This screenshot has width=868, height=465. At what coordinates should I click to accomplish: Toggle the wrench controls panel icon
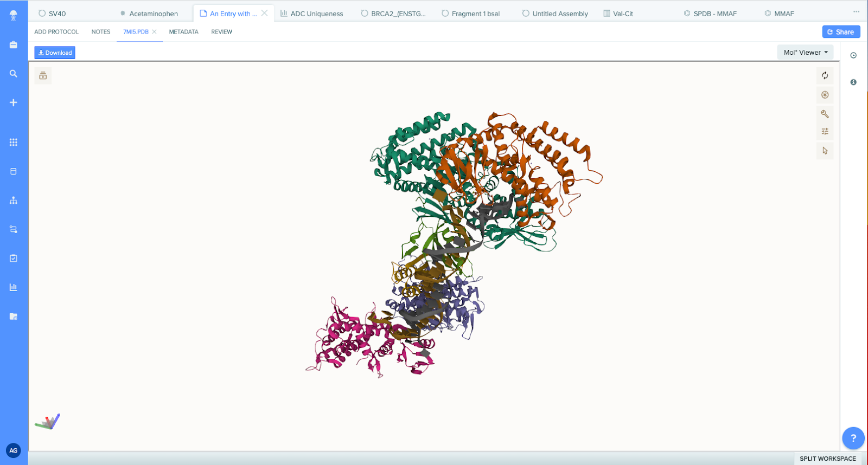[825, 114]
